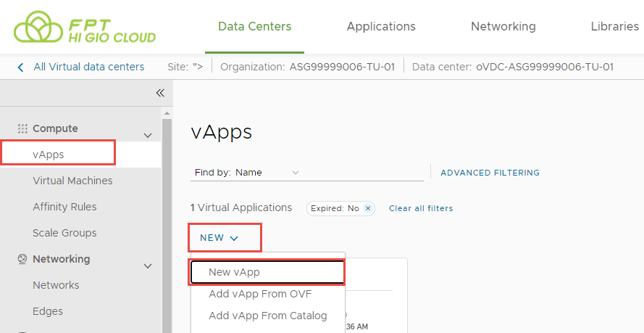
Task: Click the FPT HI GIO Cloud logo
Action: [85, 27]
